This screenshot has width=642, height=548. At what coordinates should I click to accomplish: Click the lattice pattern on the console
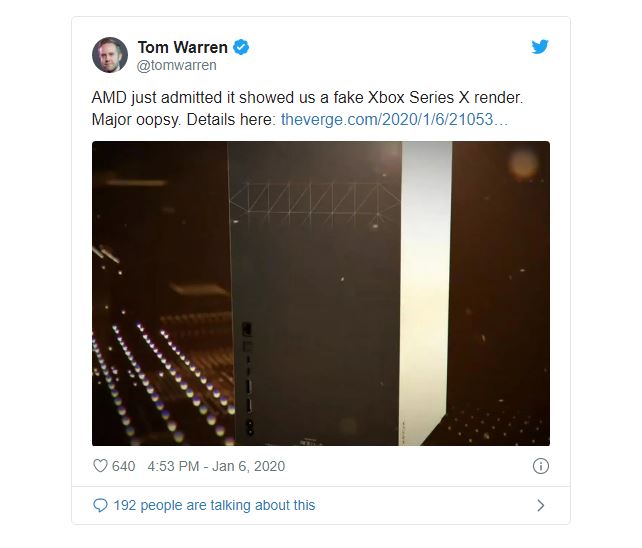[314, 199]
